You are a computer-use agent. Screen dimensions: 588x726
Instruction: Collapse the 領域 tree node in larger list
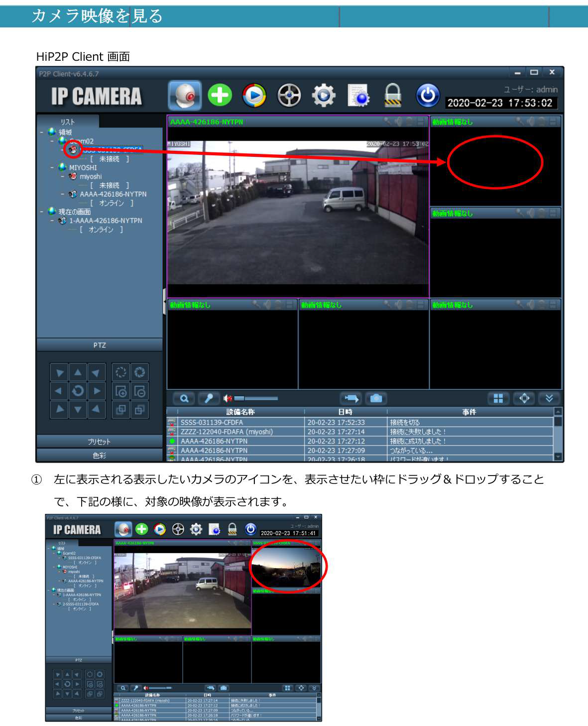(41, 132)
